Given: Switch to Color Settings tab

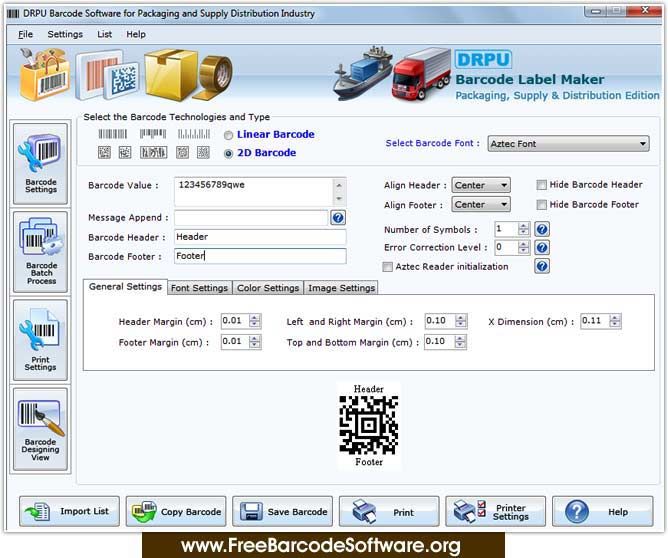Looking at the screenshot, I should [268, 288].
